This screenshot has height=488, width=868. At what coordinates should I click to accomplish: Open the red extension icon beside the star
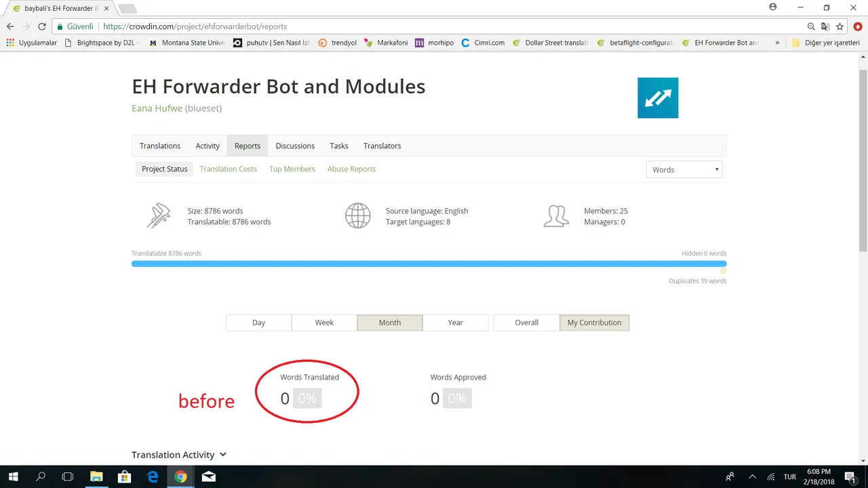pyautogui.click(x=856, y=26)
